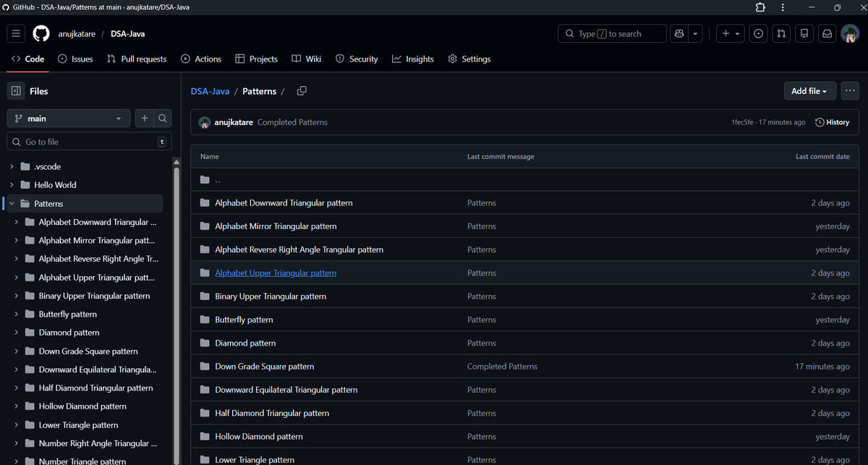Switch to the Security tab
Viewport: 868px width, 465px height.
(x=357, y=59)
